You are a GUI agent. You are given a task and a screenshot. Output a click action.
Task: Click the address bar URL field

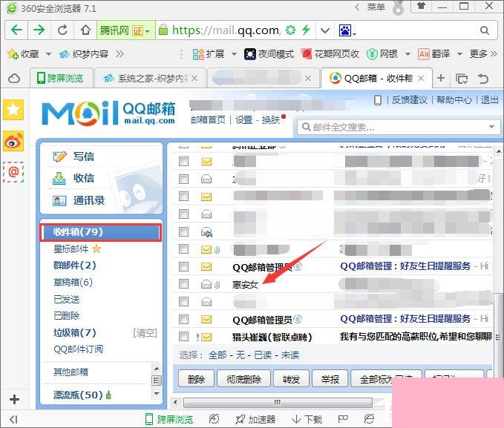click(226, 30)
